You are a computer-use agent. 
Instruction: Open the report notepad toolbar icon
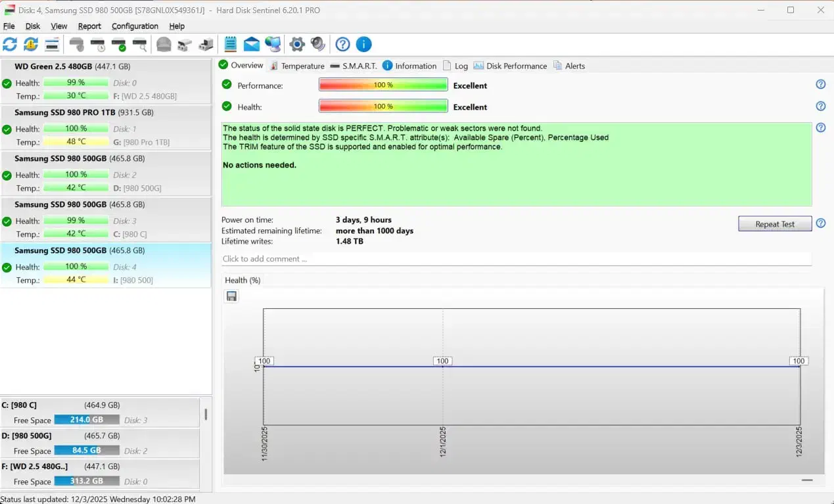point(230,45)
